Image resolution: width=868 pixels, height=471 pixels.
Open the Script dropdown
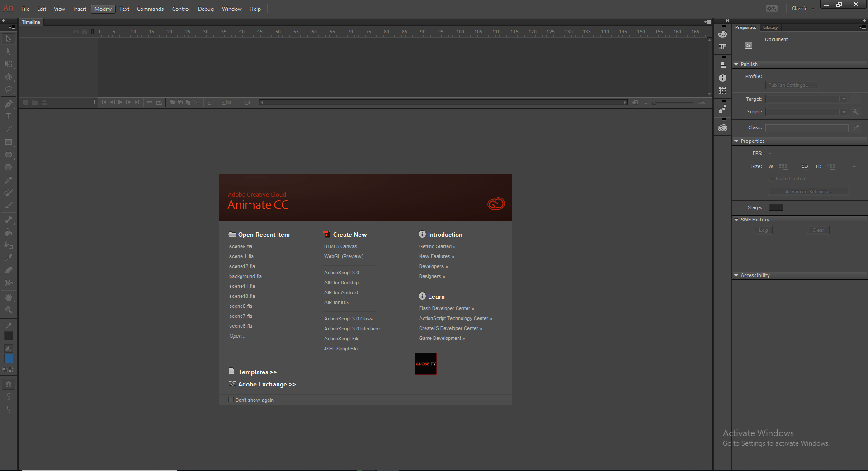point(807,112)
